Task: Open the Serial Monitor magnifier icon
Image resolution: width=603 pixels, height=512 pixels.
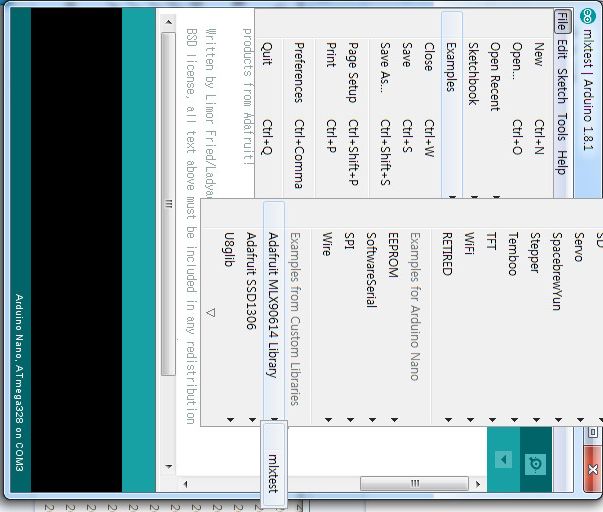Action: (535, 463)
